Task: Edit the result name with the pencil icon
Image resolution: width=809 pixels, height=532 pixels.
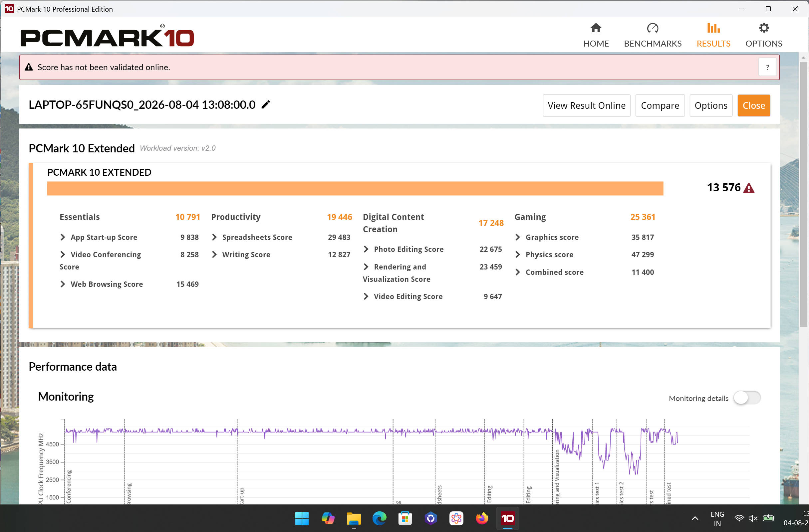Action: point(266,104)
